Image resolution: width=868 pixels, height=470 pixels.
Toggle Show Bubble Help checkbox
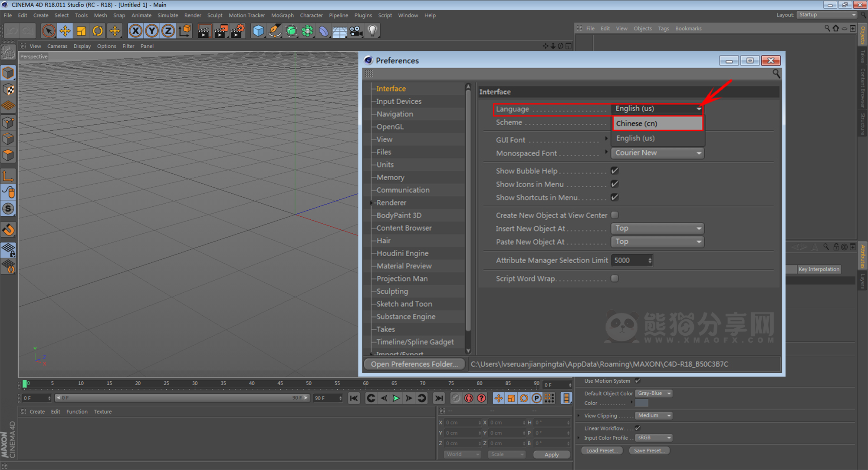point(615,171)
